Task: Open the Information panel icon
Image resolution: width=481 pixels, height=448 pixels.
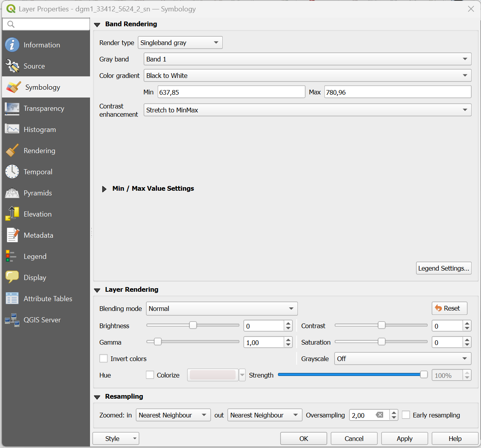Action: (x=12, y=45)
